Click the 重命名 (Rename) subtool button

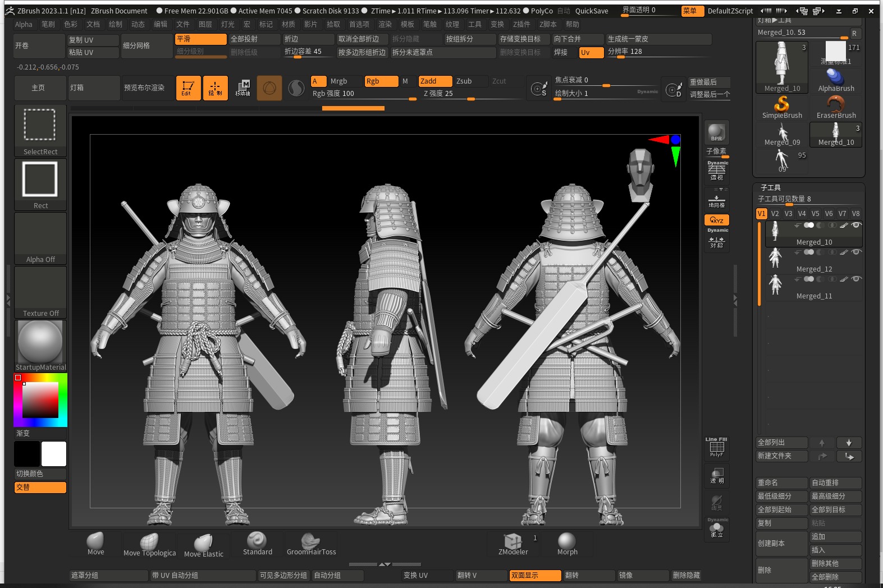tap(782, 483)
